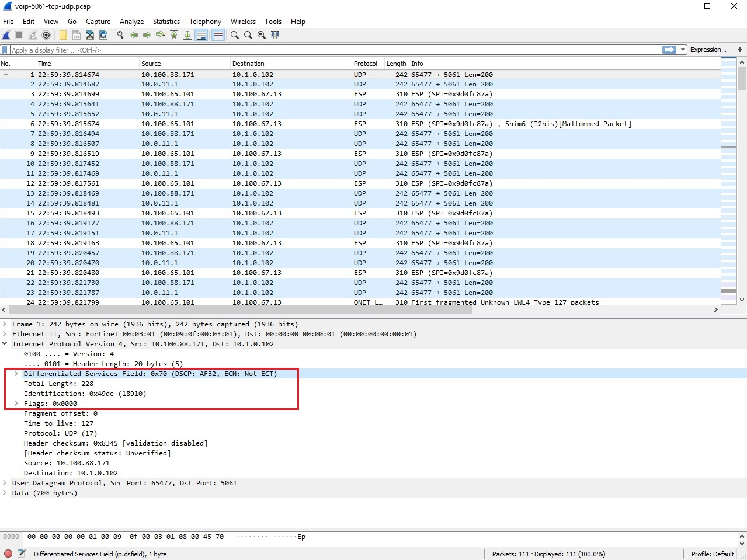Open the capture options gear icon
This screenshot has width=747, height=560.
[x=46, y=35]
